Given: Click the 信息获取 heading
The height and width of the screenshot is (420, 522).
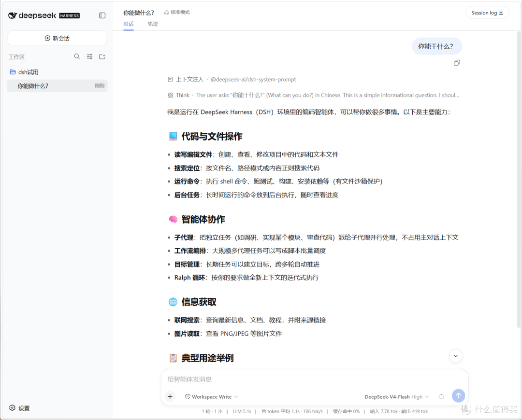Looking at the screenshot, I should (x=192, y=302).
